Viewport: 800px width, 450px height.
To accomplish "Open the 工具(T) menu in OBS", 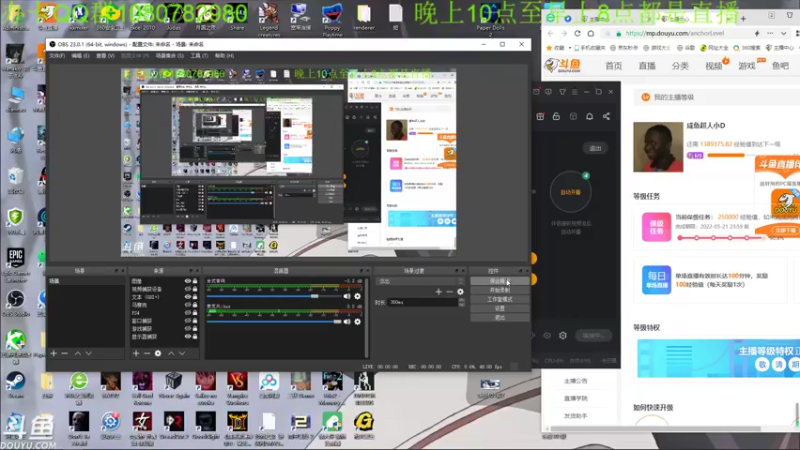I will click(x=199, y=56).
